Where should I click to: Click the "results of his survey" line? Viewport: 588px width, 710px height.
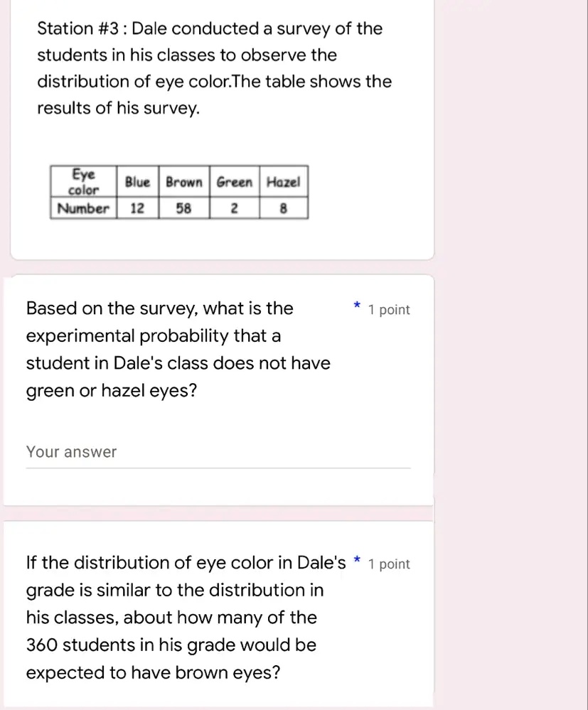click(x=119, y=109)
